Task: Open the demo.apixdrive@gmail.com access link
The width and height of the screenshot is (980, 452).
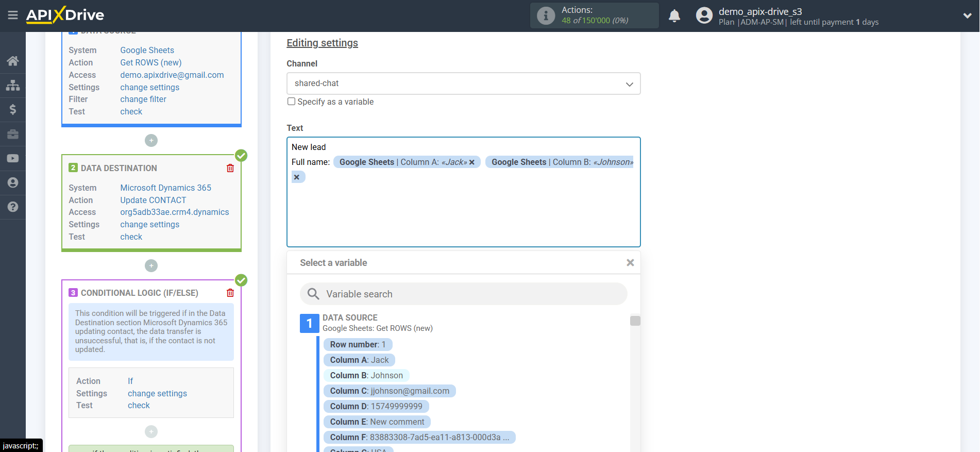Action: tap(172, 75)
